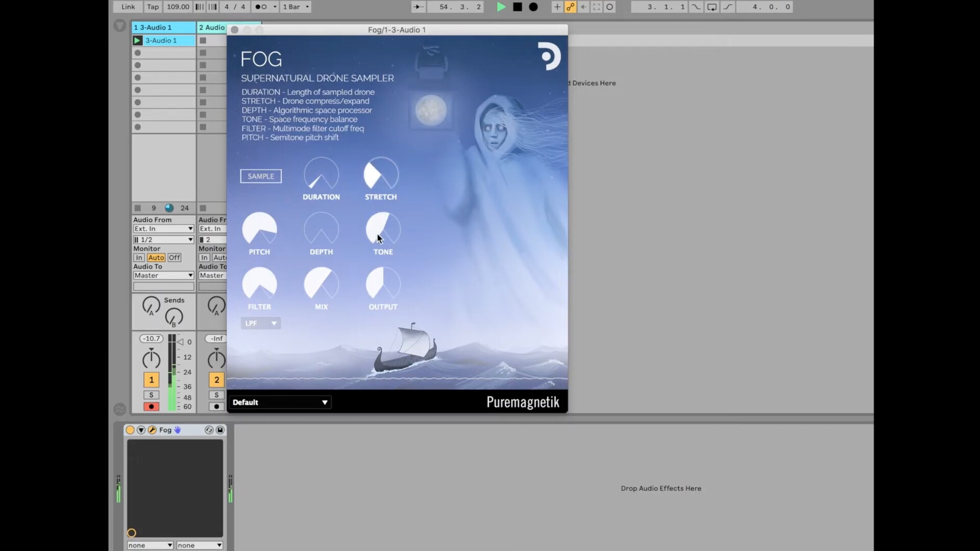Click the round Record button in the transport
Image resolution: width=980 pixels, height=551 pixels.
point(533,7)
